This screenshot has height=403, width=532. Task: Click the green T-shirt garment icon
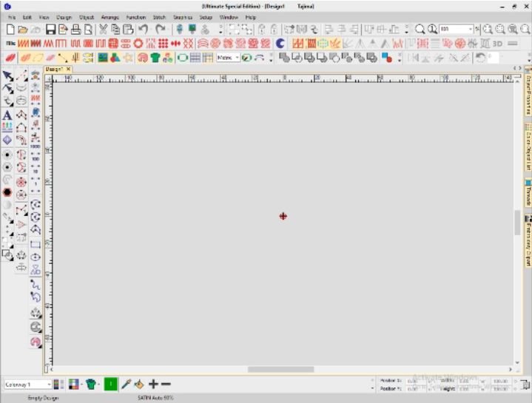tap(155, 58)
